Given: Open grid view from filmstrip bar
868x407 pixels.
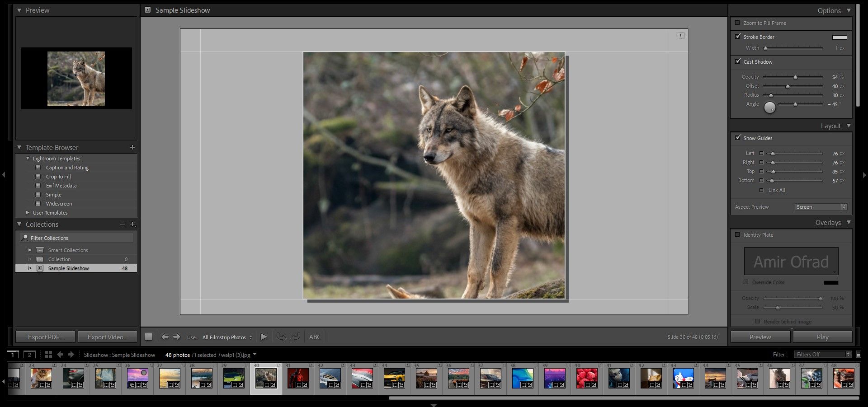Looking at the screenshot, I should pyautogui.click(x=48, y=355).
